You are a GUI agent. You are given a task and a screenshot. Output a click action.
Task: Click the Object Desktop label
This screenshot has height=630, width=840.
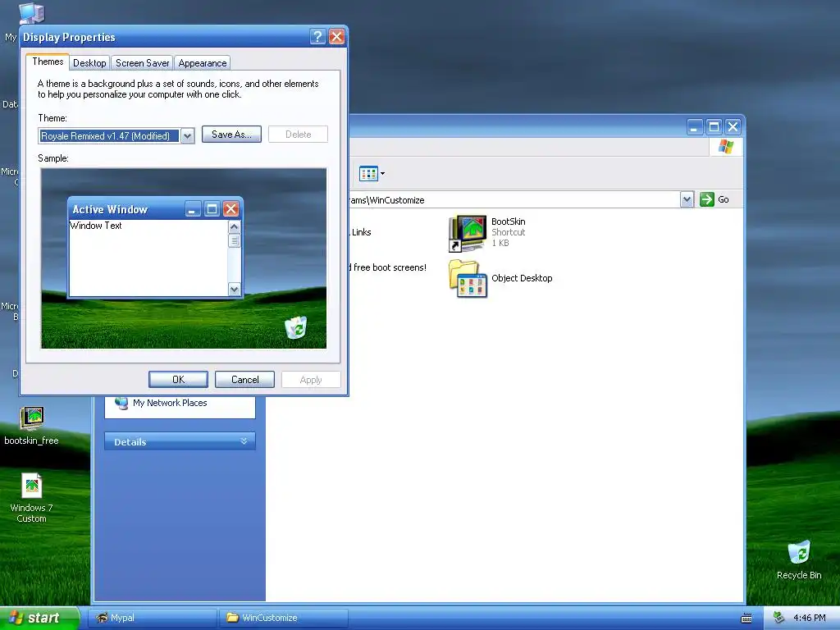click(x=522, y=278)
